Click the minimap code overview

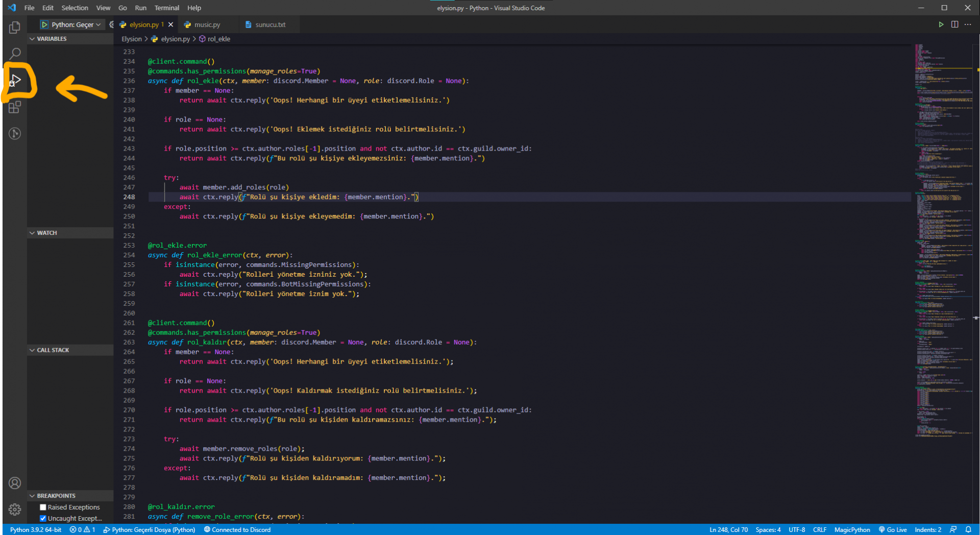943,240
